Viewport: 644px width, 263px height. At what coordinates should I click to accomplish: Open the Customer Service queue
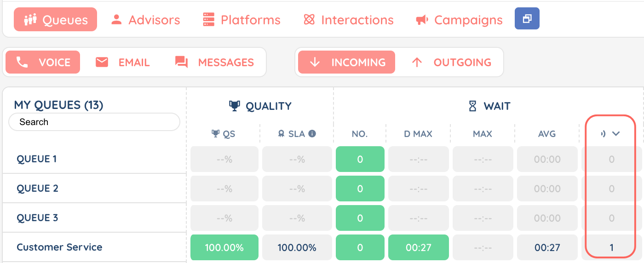pyautogui.click(x=59, y=247)
